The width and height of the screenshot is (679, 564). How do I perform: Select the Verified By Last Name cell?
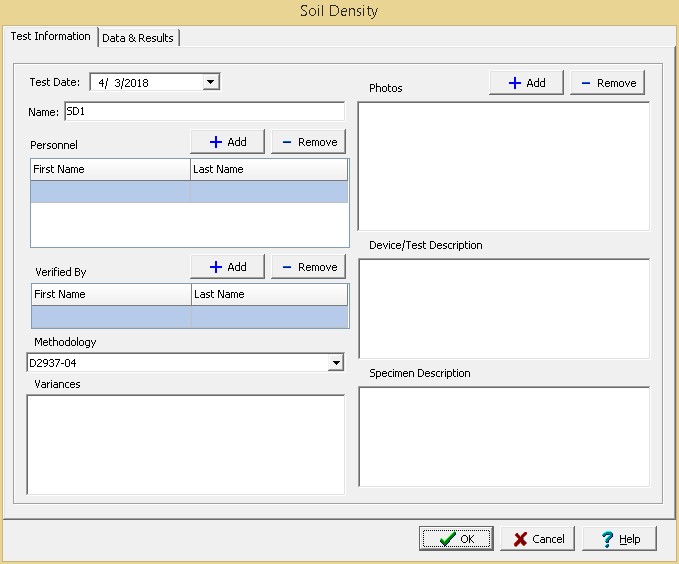tap(269, 317)
